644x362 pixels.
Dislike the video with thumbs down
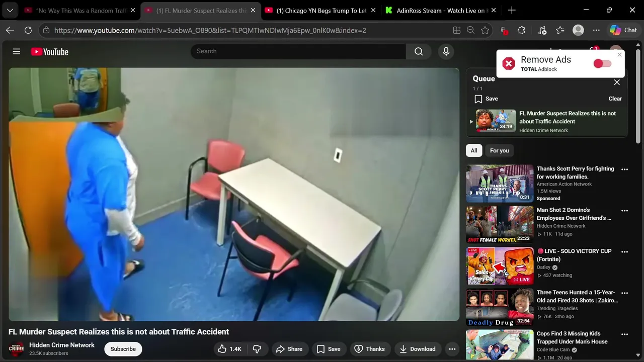[257, 349]
